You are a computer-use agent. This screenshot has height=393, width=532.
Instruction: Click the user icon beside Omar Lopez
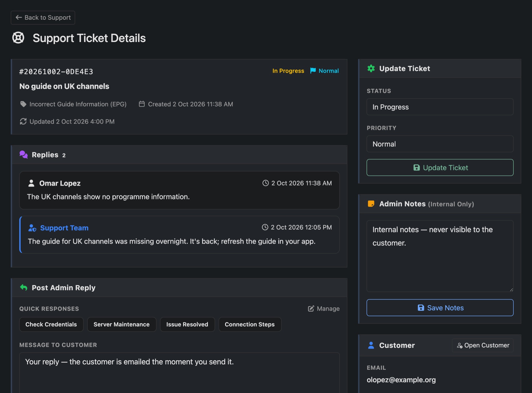click(31, 183)
